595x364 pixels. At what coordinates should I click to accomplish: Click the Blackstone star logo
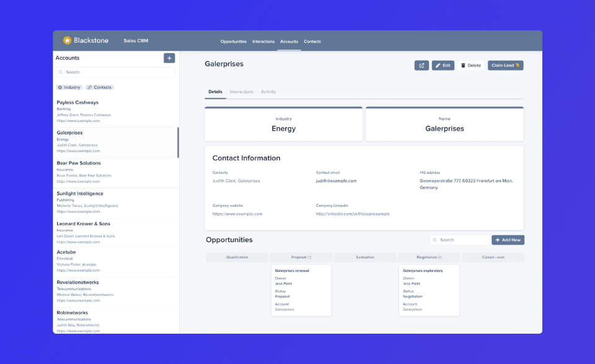(x=67, y=41)
